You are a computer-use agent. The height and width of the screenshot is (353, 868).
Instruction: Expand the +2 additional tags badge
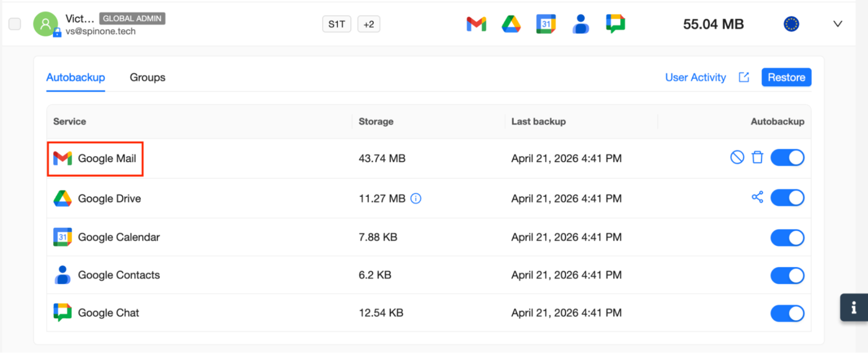point(369,24)
